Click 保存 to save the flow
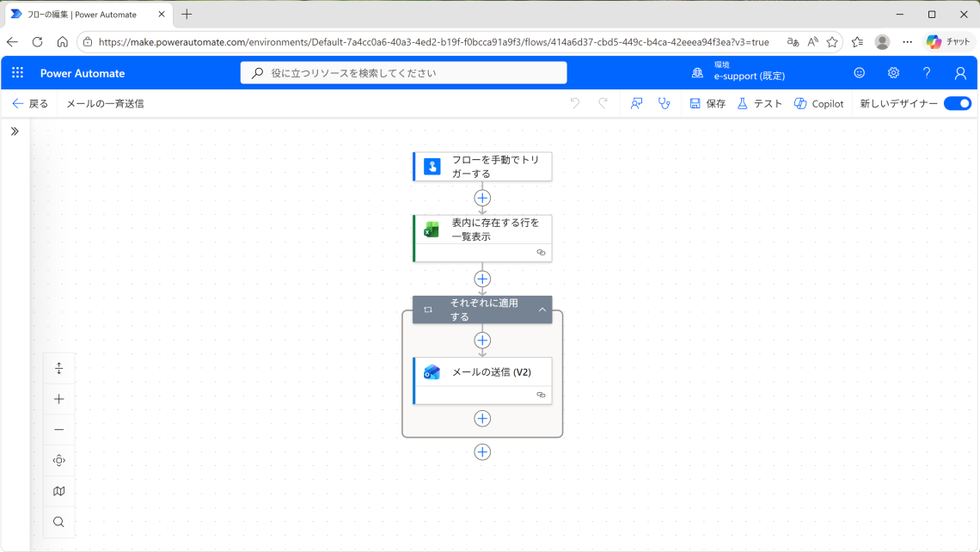The height and width of the screenshot is (552, 980). (707, 103)
